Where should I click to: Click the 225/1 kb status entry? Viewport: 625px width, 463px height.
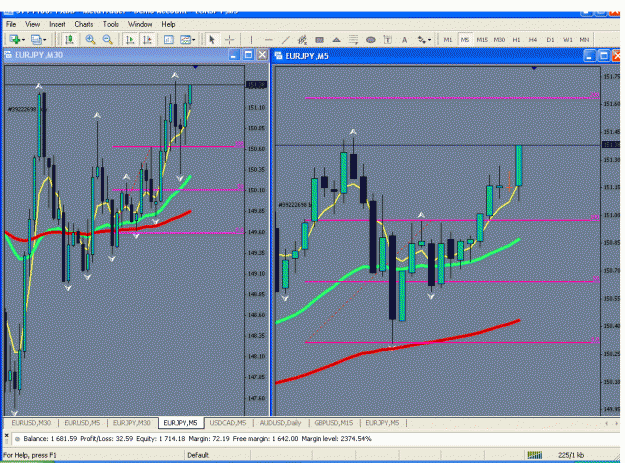coord(571,455)
